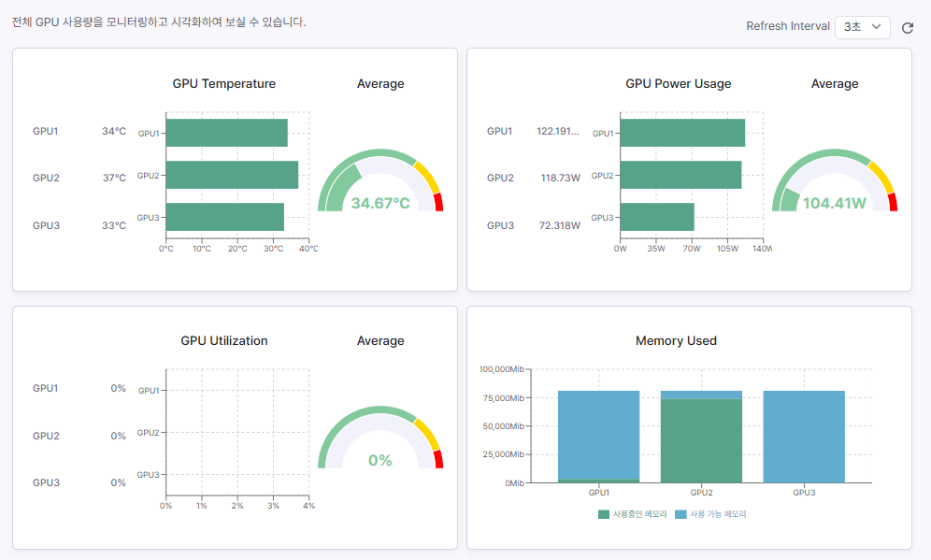Click the refresh icon beside the interval dropdown
The height and width of the screenshot is (560, 931).
point(908,28)
